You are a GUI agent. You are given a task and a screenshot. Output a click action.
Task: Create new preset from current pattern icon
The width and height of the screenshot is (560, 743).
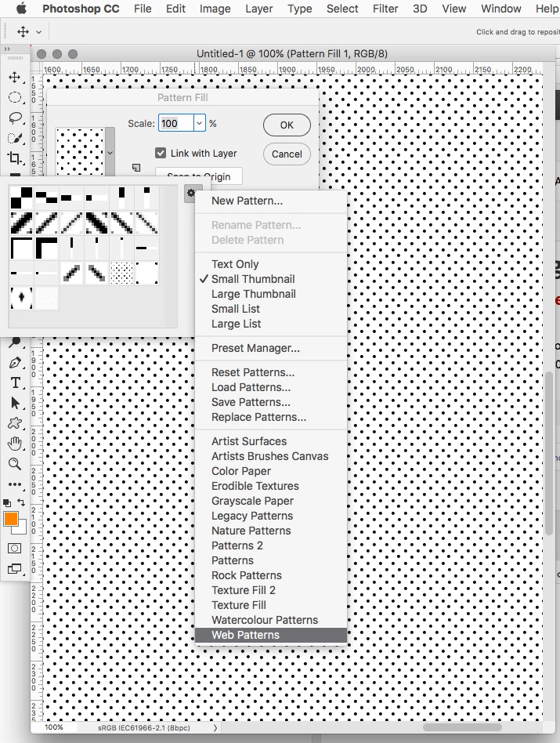click(x=136, y=167)
